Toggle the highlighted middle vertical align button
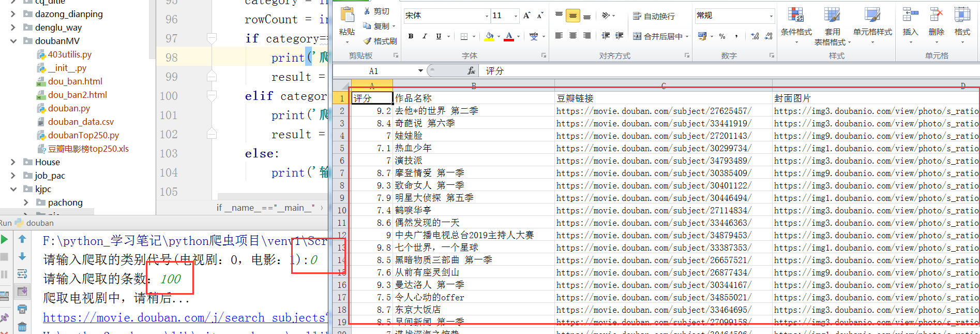980x334 pixels. [x=573, y=16]
